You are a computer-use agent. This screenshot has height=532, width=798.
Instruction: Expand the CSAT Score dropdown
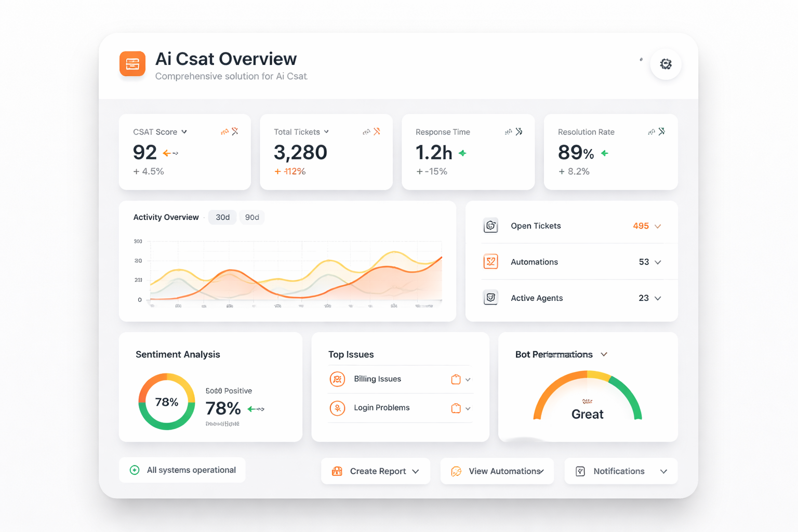(184, 132)
